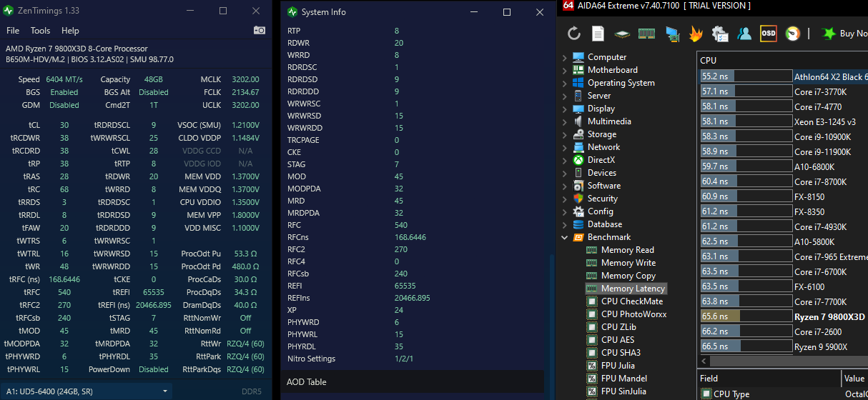Open the File menu in ZenTimings

coord(13,31)
